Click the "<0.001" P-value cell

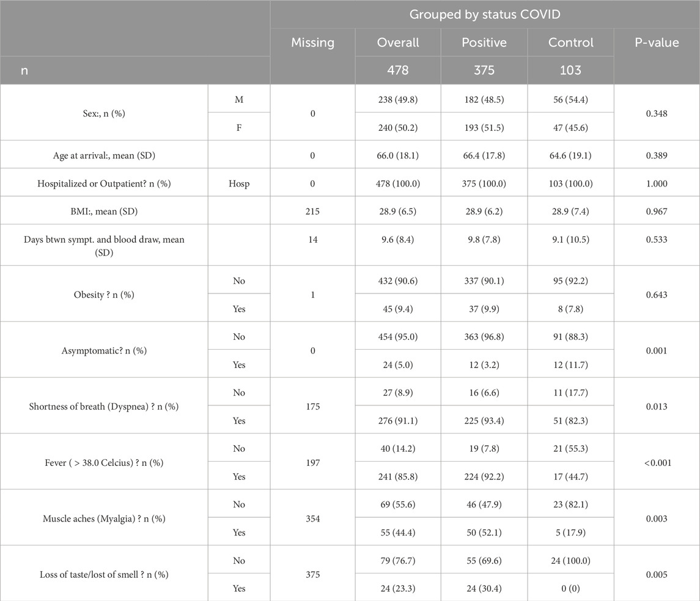tap(657, 463)
